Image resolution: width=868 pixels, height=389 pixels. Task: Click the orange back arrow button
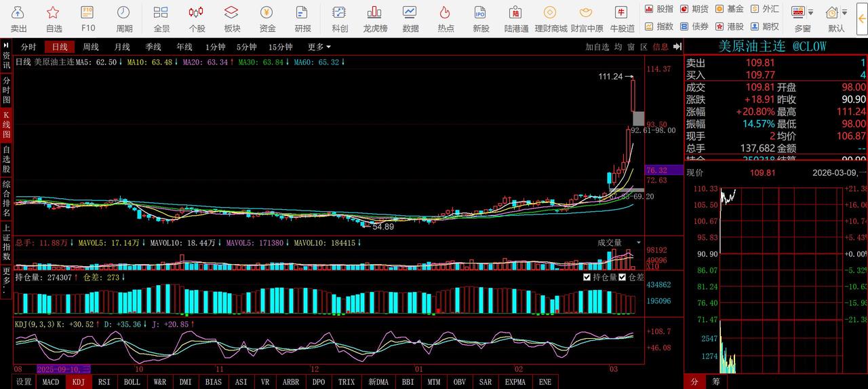pos(863,18)
